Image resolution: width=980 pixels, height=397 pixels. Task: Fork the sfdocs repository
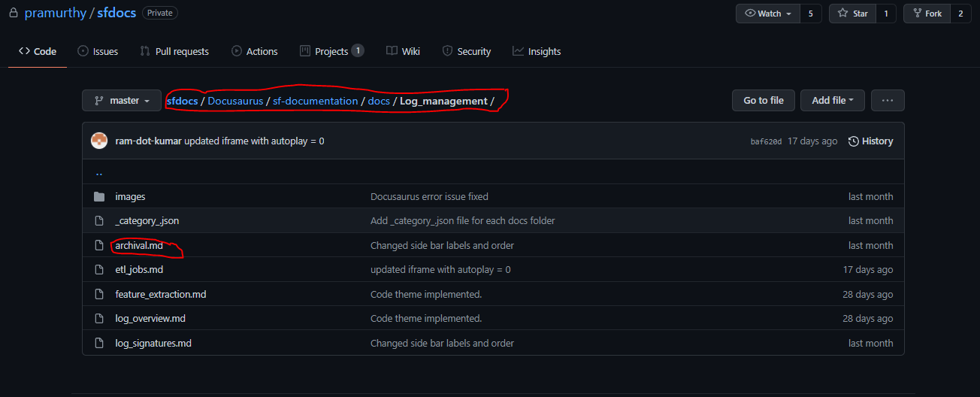click(x=927, y=14)
